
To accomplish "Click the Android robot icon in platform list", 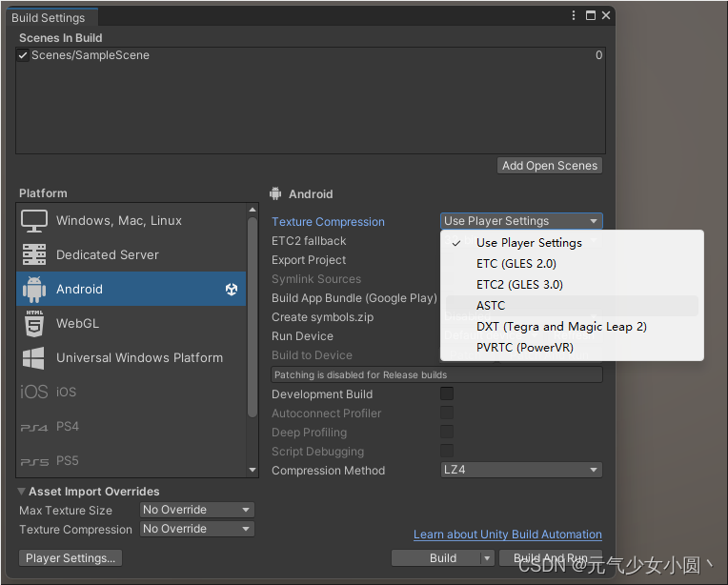I will (x=34, y=290).
